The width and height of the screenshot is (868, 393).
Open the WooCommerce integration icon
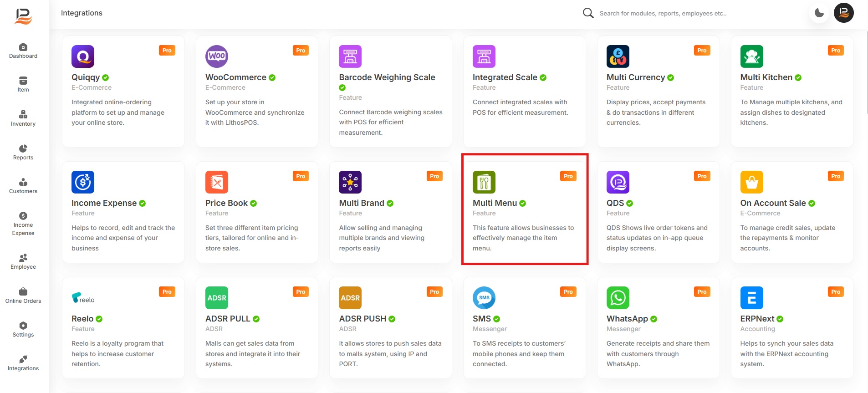pyautogui.click(x=216, y=56)
